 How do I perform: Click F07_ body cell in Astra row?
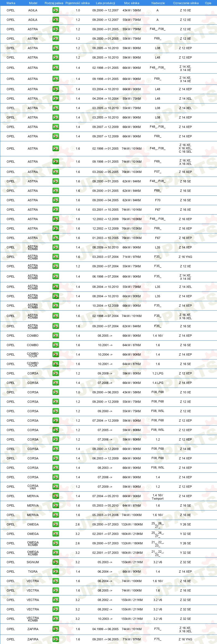pos(158,172)
